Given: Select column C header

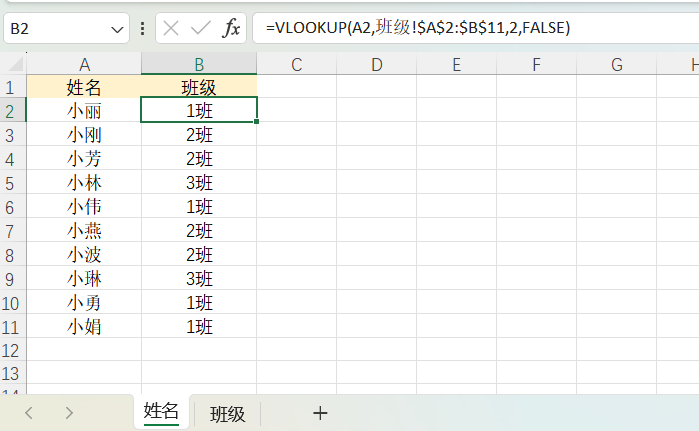Looking at the screenshot, I should (x=296, y=64).
